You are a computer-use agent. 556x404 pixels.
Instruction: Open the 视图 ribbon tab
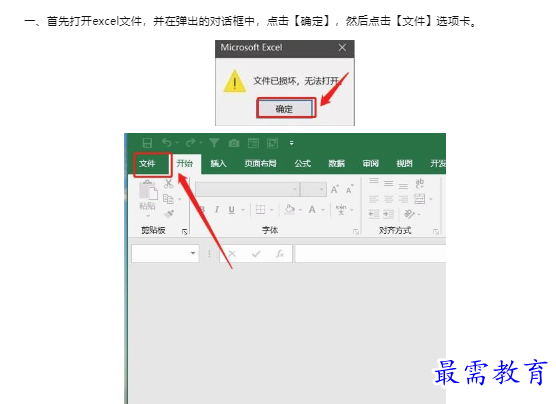pos(404,164)
